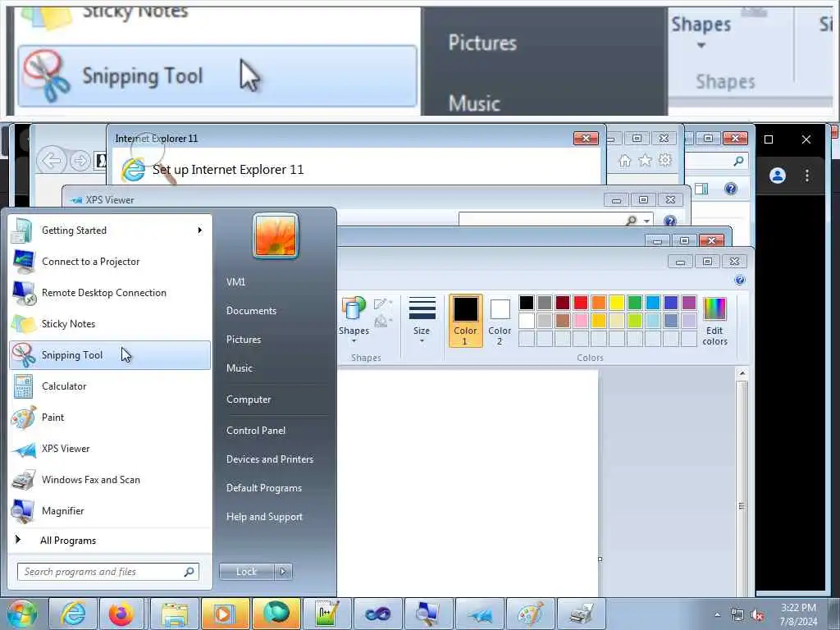Image resolution: width=840 pixels, height=630 pixels.
Task: Open Control Panel link in Start menu
Action: click(x=256, y=430)
